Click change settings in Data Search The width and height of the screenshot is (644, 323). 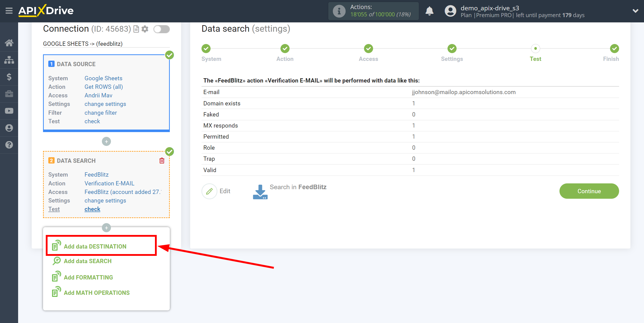pyautogui.click(x=105, y=200)
